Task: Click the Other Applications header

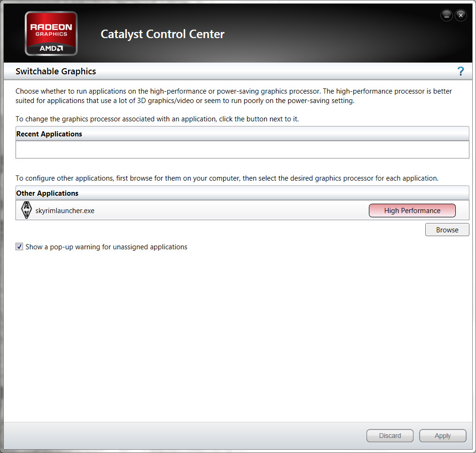Action: click(242, 193)
